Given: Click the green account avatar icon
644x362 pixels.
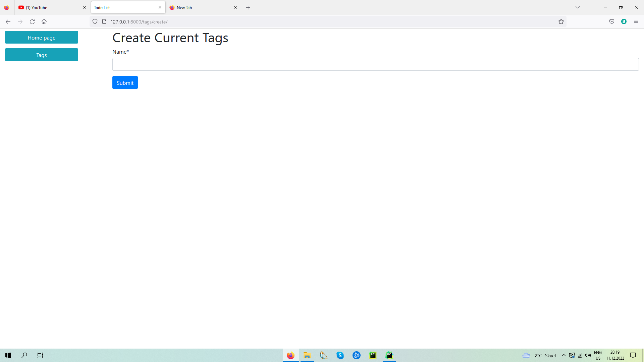Looking at the screenshot, I should point(624,22).
